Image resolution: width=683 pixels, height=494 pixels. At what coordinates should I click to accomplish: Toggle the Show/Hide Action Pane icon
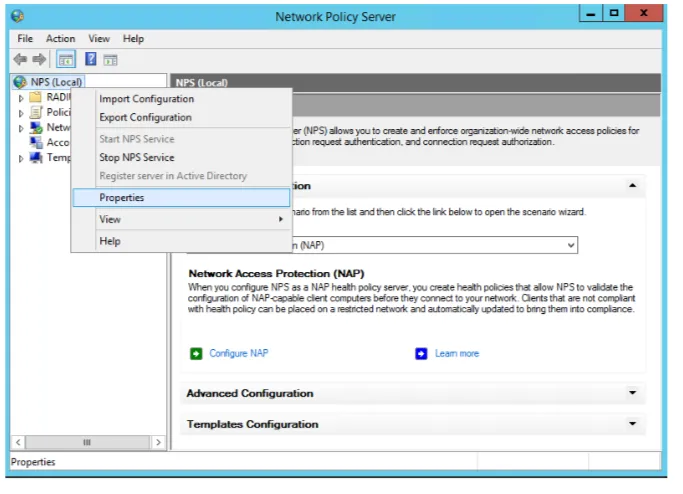click(x=110, y=60)
